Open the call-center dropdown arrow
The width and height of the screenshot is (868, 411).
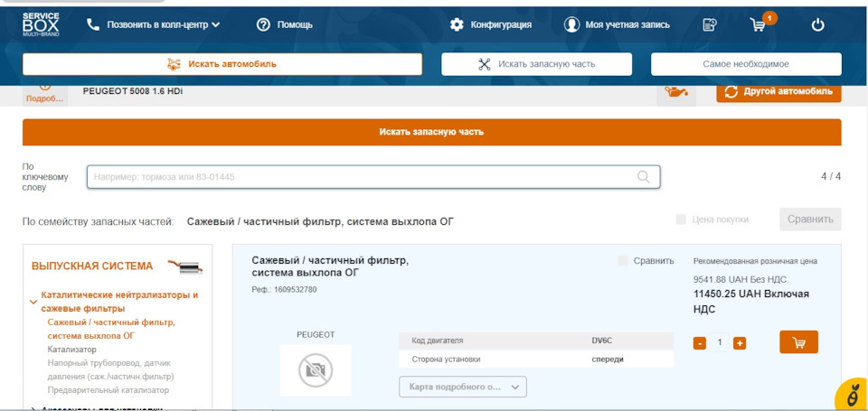(216, 24)
